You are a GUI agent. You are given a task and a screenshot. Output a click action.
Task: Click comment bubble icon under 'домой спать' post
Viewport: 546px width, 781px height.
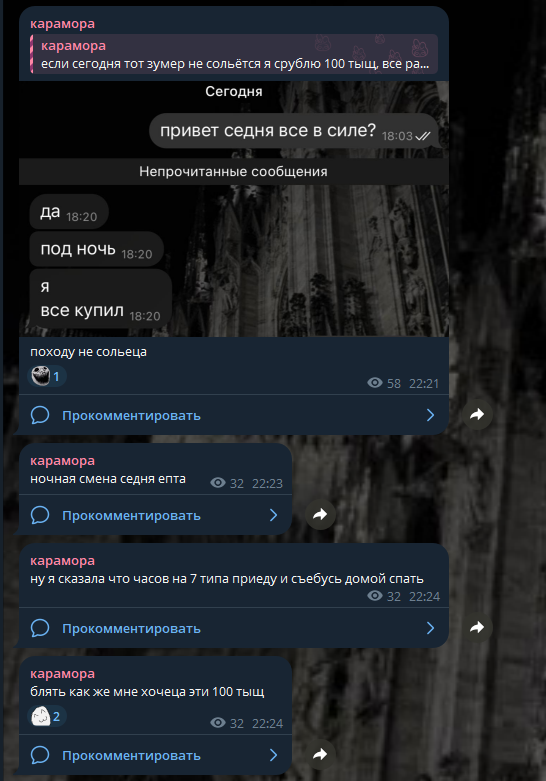(40, 628)
